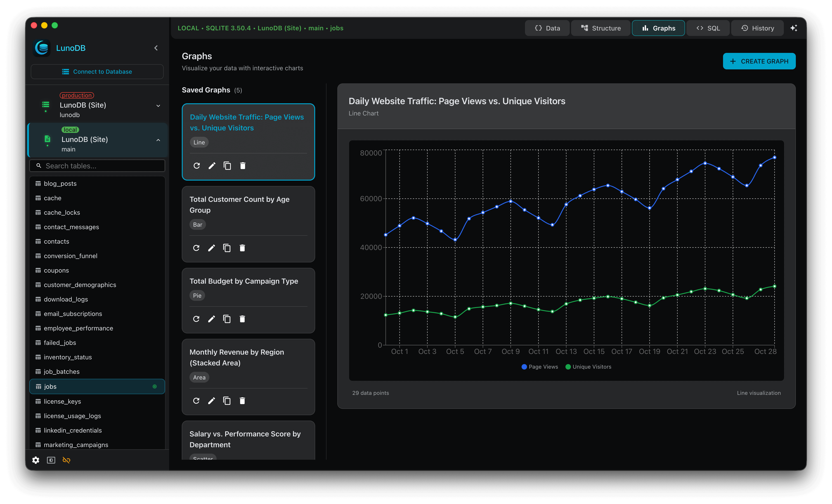This screenshot has width=832, height=504.
Task: Edit the Total Customer Count graph
Action: [x=211, y=248]
